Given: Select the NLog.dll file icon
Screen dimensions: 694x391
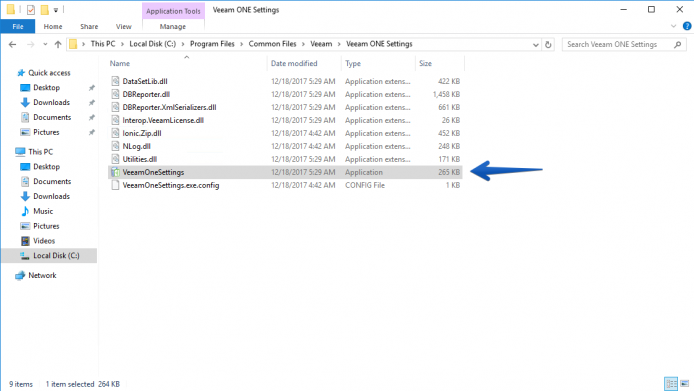Looking at the screenshot, I should point(116,146).
